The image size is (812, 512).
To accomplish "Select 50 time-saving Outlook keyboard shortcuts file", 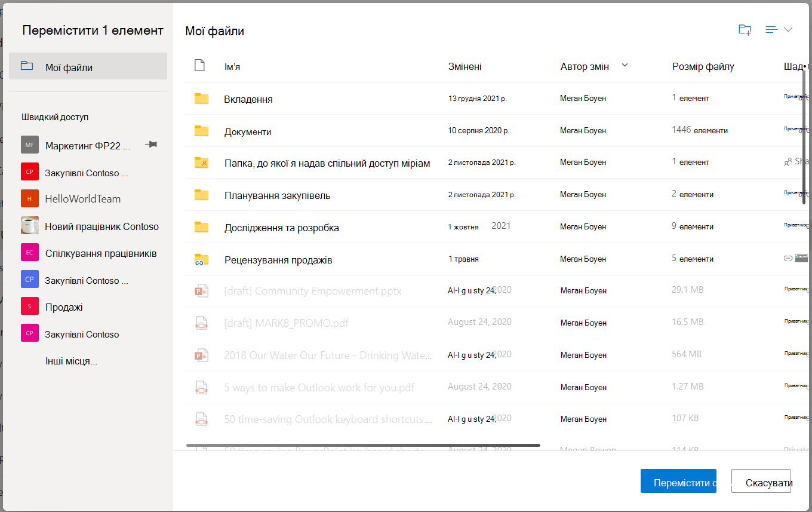I will pos(328,419).
